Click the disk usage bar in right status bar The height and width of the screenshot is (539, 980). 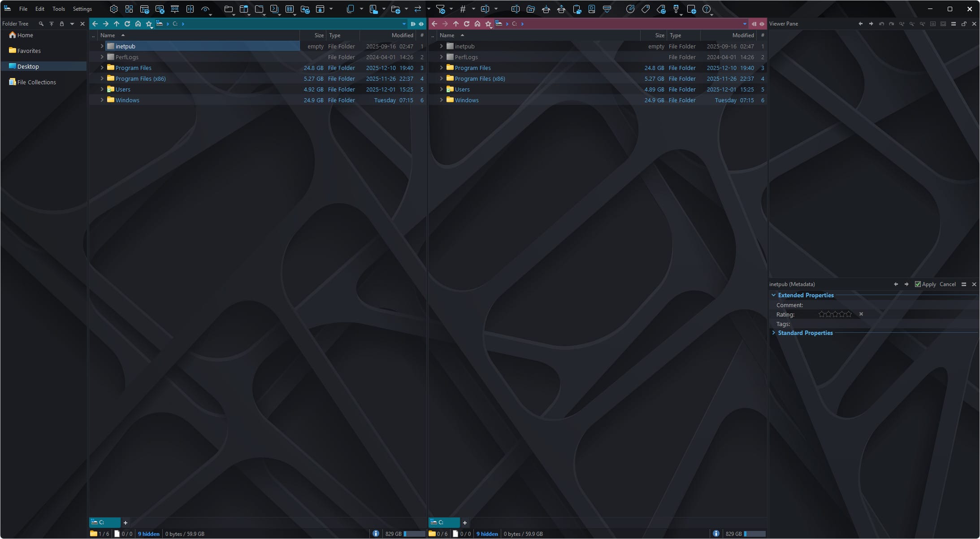coord(755,534)
